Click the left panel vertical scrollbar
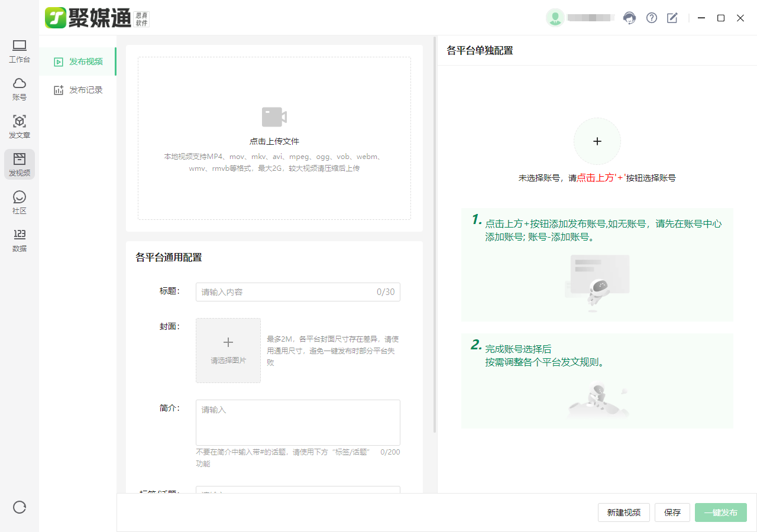Viewport: 757px width, 532px height. [435, 235]
